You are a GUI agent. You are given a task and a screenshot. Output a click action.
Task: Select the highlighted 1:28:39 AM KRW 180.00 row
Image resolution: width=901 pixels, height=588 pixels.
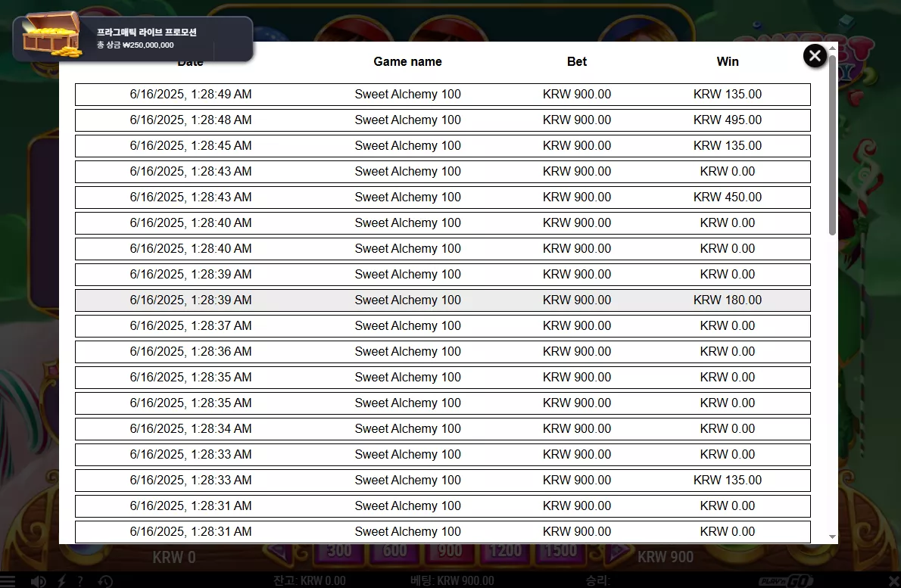442,300
